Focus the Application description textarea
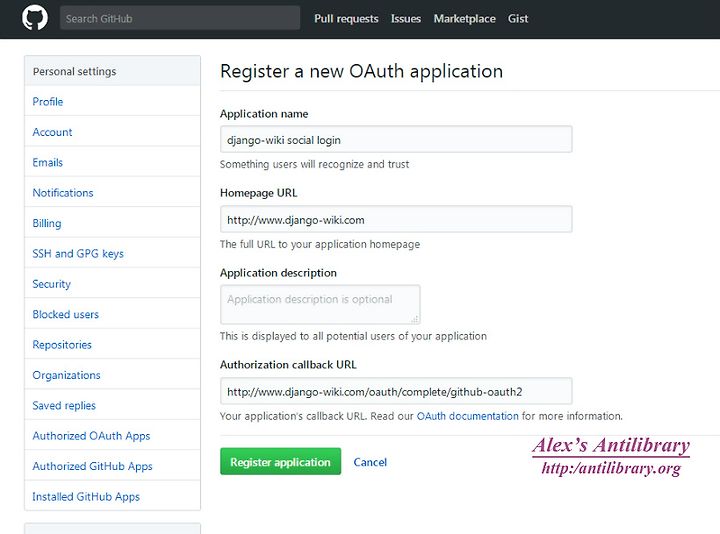Viewport: 720px width, 534px height. (320, 304)
